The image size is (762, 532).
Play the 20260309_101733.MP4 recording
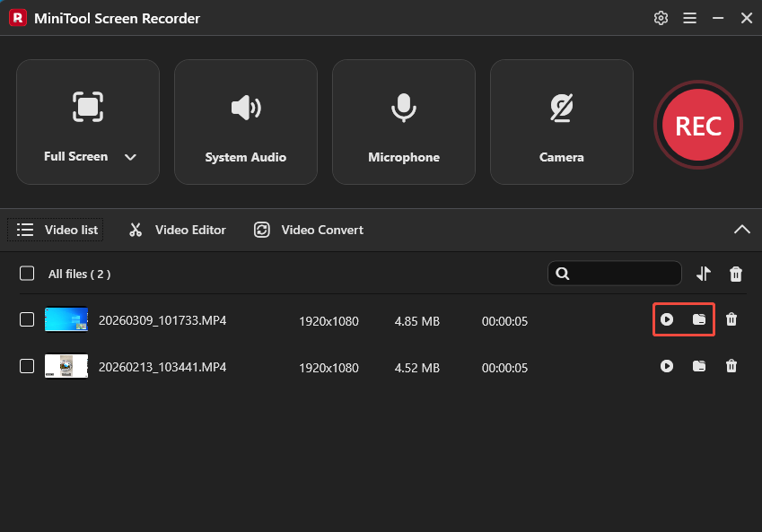click(667, 320)
